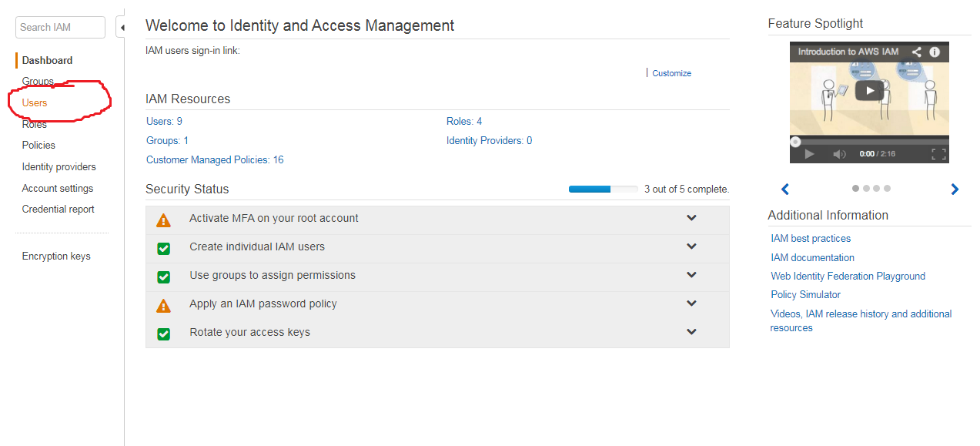
Task: Open Users in the sidebar menu
Action: tap(35, 102)
